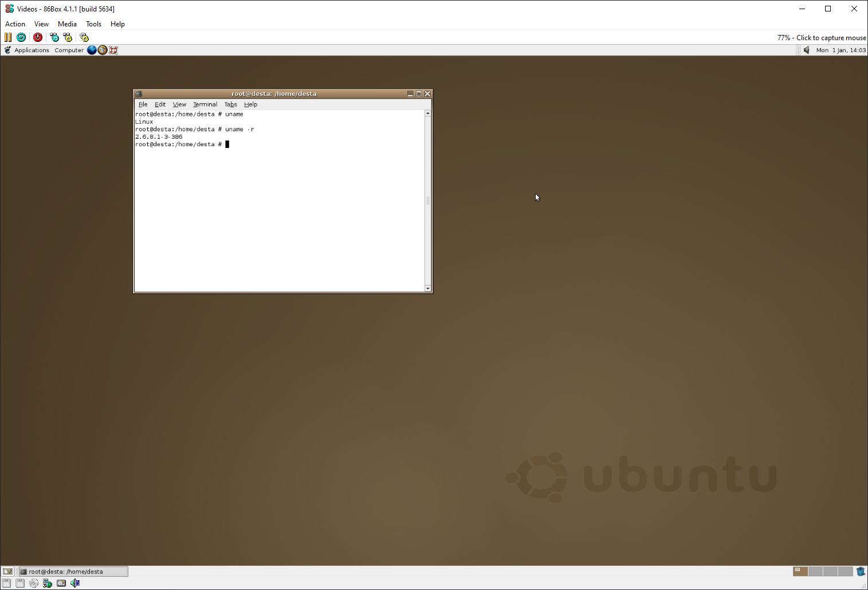Open the lifebuoy help icon
868x590 pixels.
[113, 50]
